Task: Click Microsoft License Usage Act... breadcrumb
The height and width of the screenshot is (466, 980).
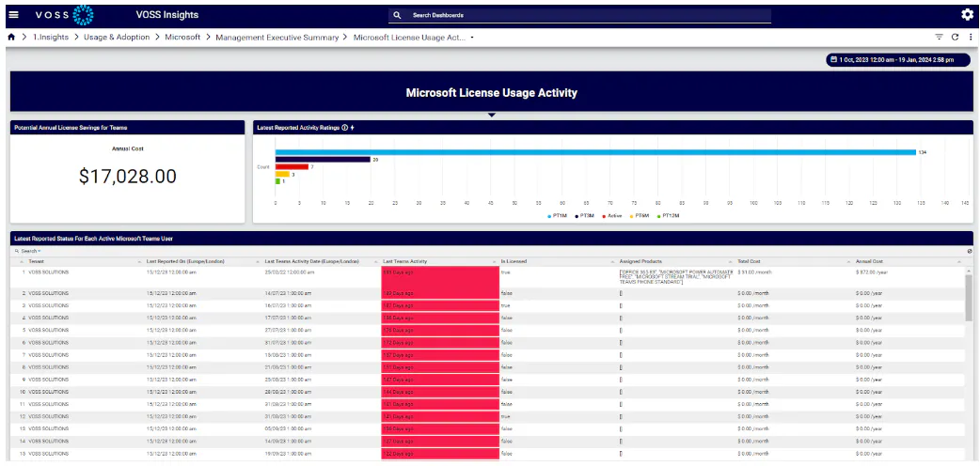Action: [x=409, y=38]
